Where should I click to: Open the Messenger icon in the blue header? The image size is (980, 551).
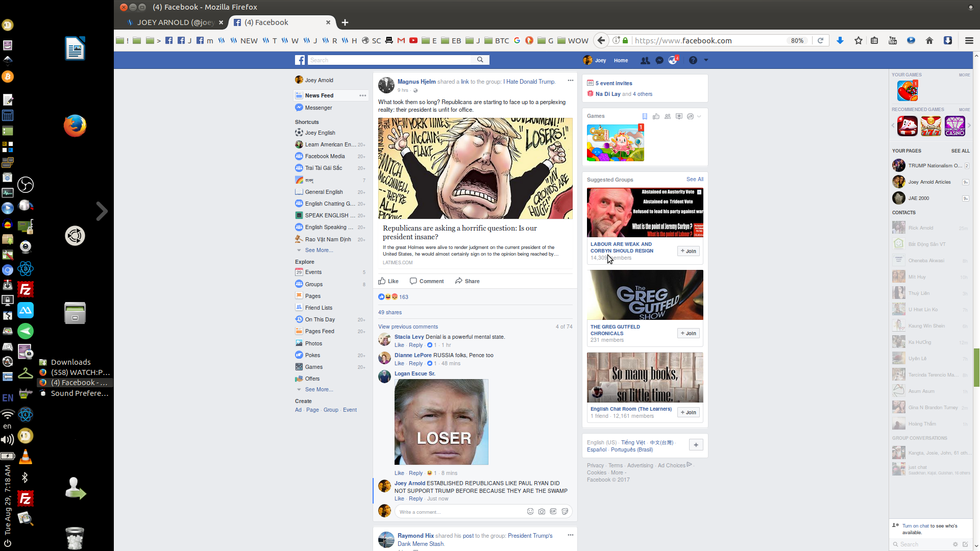click(659, 60)
